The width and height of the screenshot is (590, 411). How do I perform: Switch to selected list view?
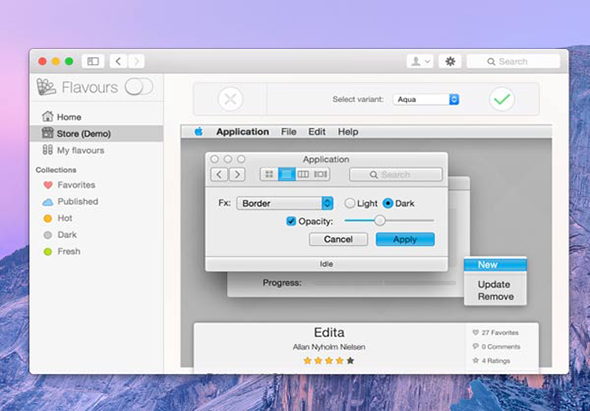(286, 174)
